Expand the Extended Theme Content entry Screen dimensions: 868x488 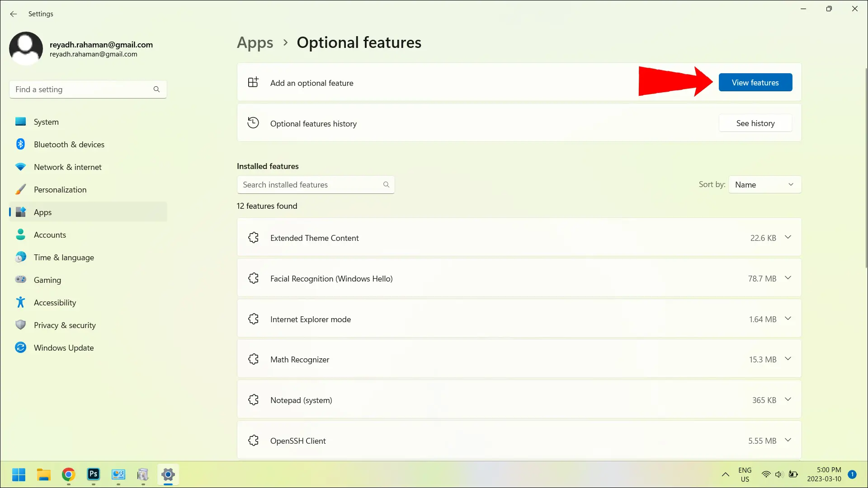click(787, 237)
